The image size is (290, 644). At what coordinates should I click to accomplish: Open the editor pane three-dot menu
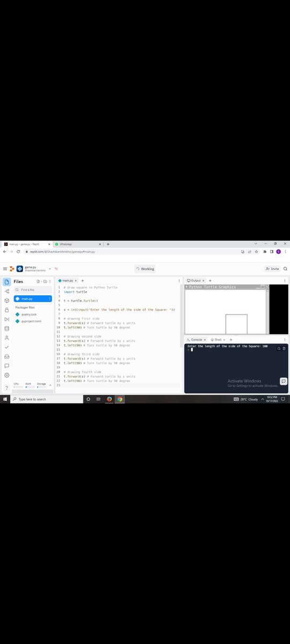click(x=179, y=281)
